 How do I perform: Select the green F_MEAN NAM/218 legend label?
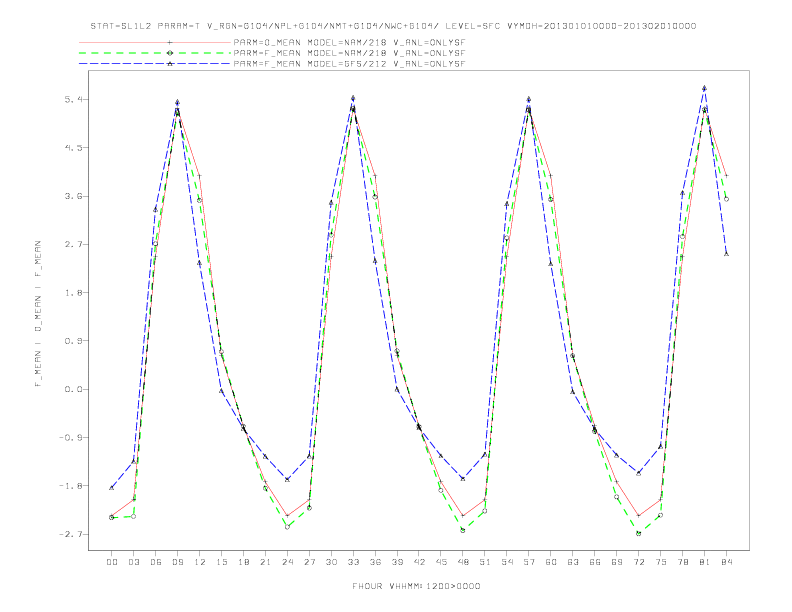pos(349,53)
